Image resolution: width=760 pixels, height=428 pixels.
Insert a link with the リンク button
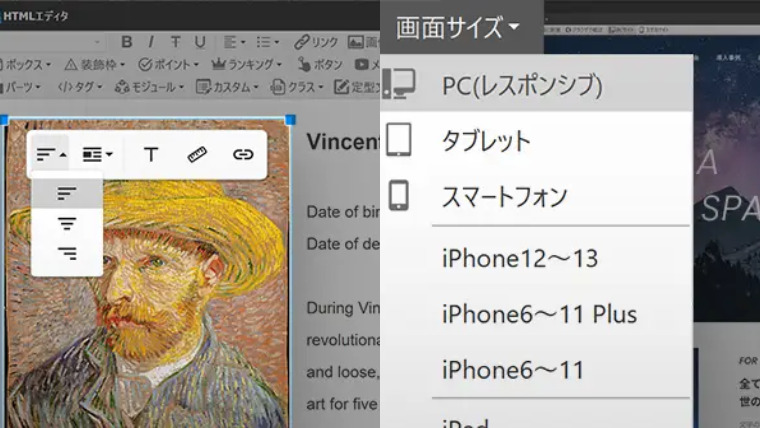[x=316, y=42]
